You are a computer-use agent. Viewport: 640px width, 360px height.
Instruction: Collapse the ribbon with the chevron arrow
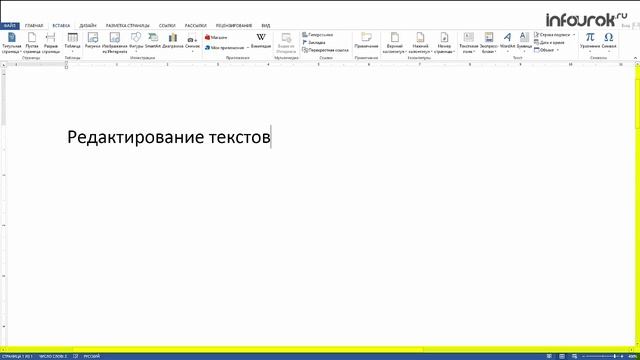click(x=635, y=58)
